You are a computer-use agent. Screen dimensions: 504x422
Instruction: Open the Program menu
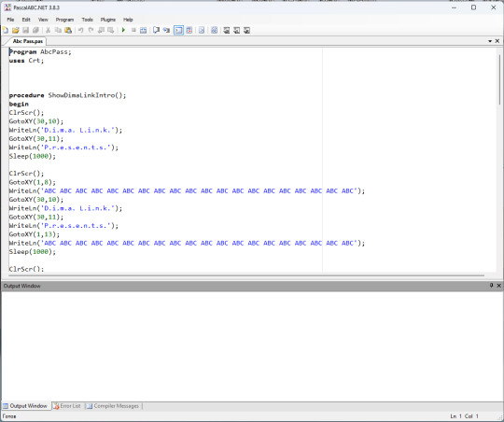64,20
